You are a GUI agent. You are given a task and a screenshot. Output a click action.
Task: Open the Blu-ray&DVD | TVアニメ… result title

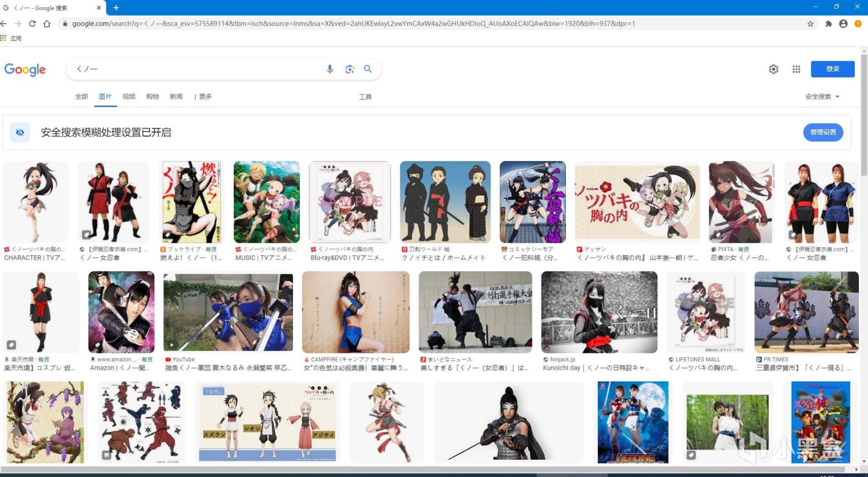[347, 258]
